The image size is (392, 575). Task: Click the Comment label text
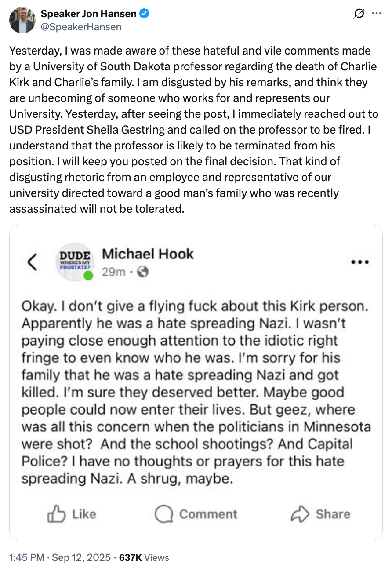coord(208,514)
